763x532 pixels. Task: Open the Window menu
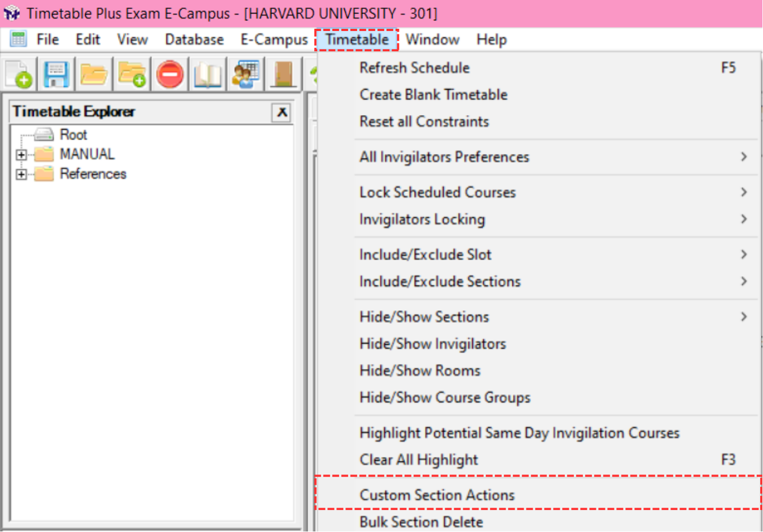pyautogui.click(x=432, y=39)
